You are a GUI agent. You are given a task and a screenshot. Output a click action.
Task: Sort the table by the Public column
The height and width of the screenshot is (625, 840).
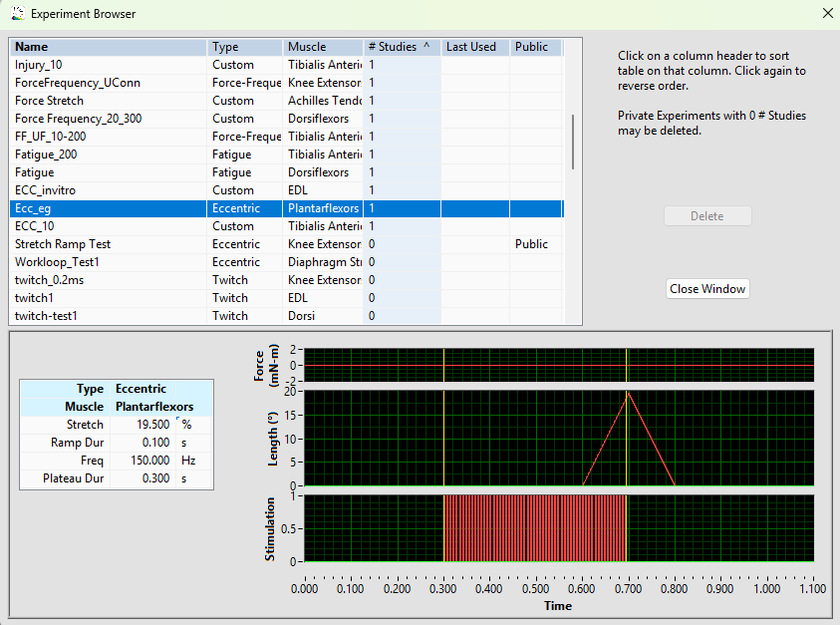(x=533, y=46)
